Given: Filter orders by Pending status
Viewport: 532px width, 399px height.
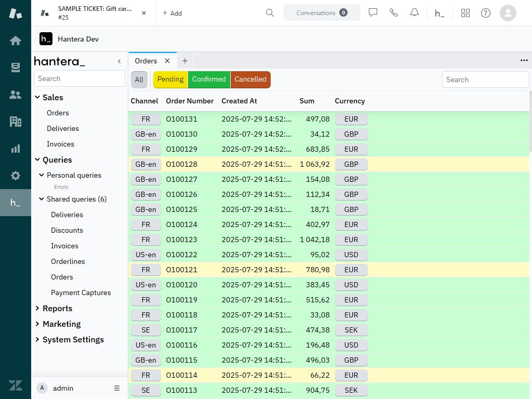Looking at the screenshot, I should [170, 79].
